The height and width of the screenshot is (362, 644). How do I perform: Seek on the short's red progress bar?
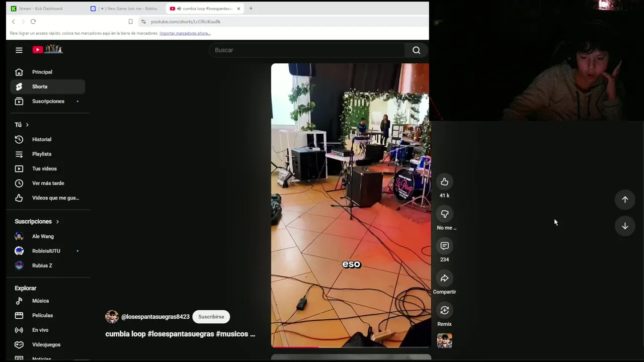[x=351, y=347]
